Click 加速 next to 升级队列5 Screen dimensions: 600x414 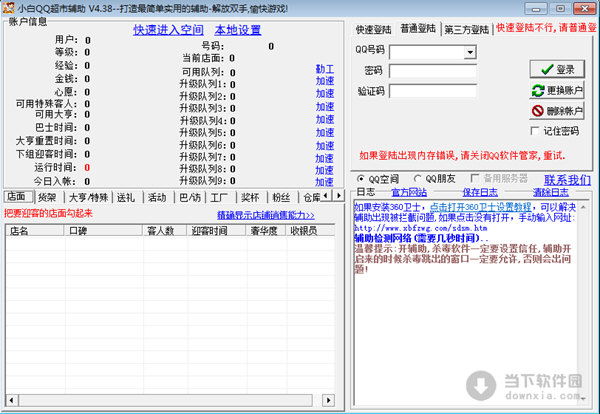click(325, 133)
